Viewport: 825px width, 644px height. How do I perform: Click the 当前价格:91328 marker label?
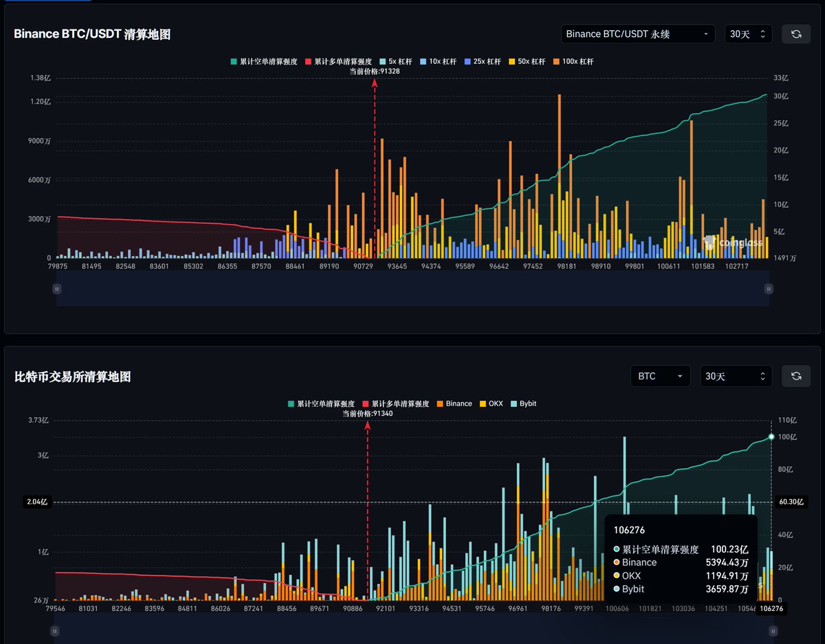(375, 71)
